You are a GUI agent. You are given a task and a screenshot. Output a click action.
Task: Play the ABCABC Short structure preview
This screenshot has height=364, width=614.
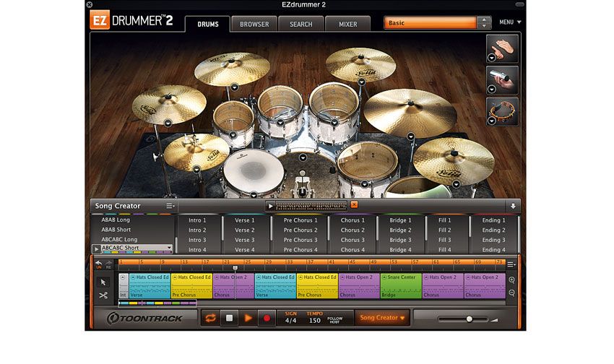coord(96,248)
